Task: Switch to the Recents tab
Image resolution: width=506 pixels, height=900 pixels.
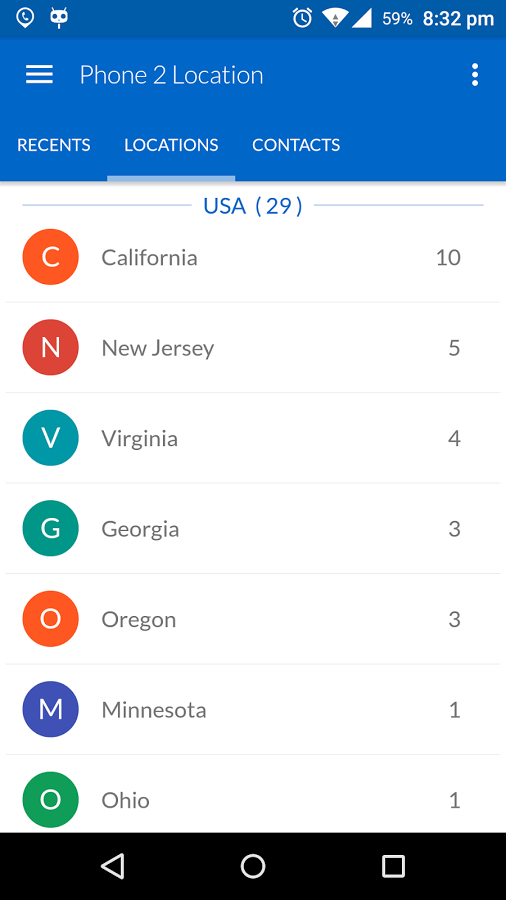Action: click(x=54, y=145)
